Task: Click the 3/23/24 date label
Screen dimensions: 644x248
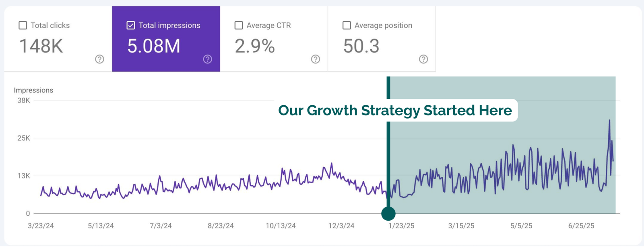Action: point(41,226)
